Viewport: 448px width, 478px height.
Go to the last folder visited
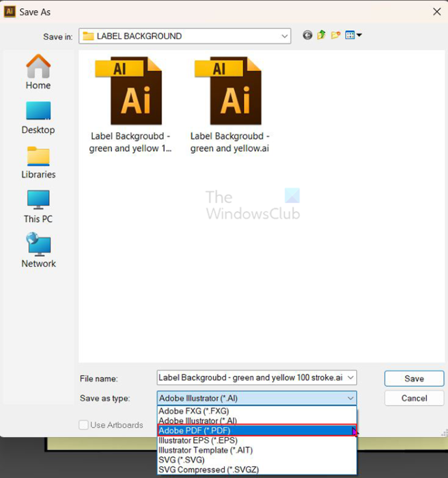pos(307,36)
